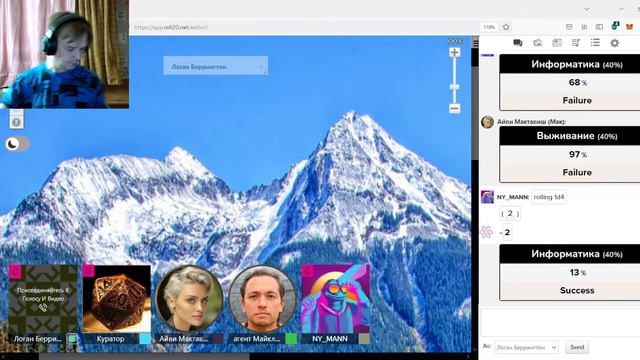Click the chat message input box
Viewport: 640px width, 360px height.
click(560, 322)
